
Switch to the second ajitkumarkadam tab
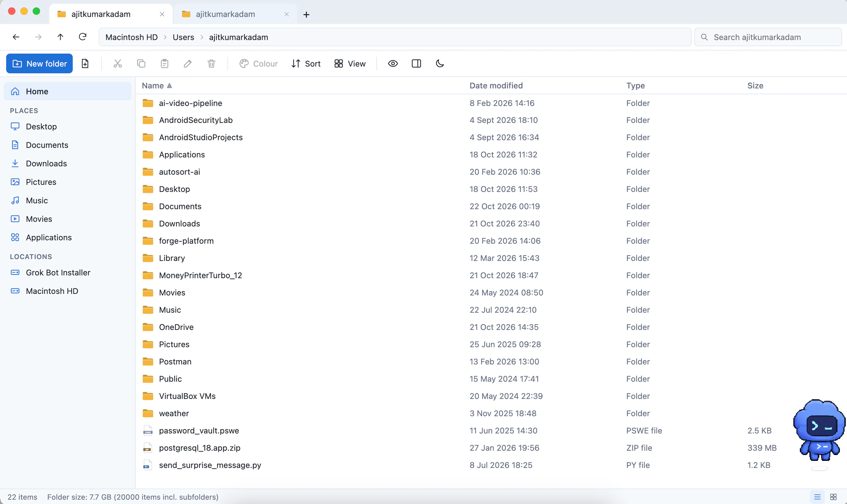235,14
